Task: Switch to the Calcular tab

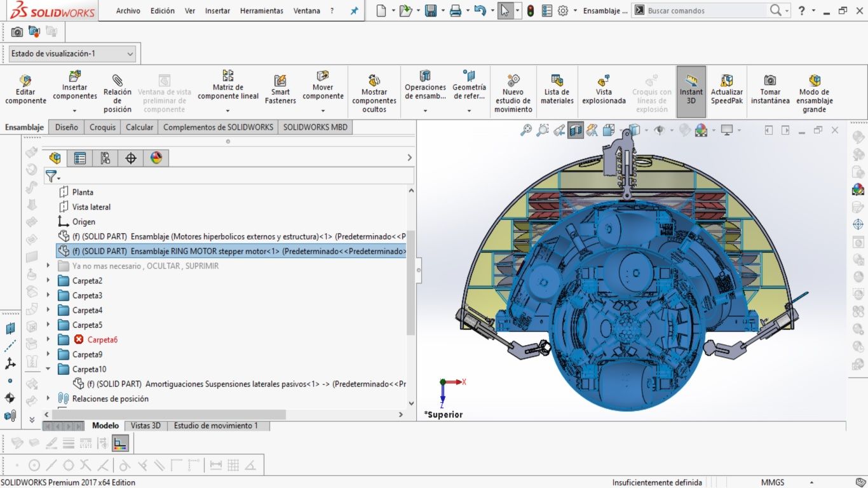Action: [x=139, y=127]
